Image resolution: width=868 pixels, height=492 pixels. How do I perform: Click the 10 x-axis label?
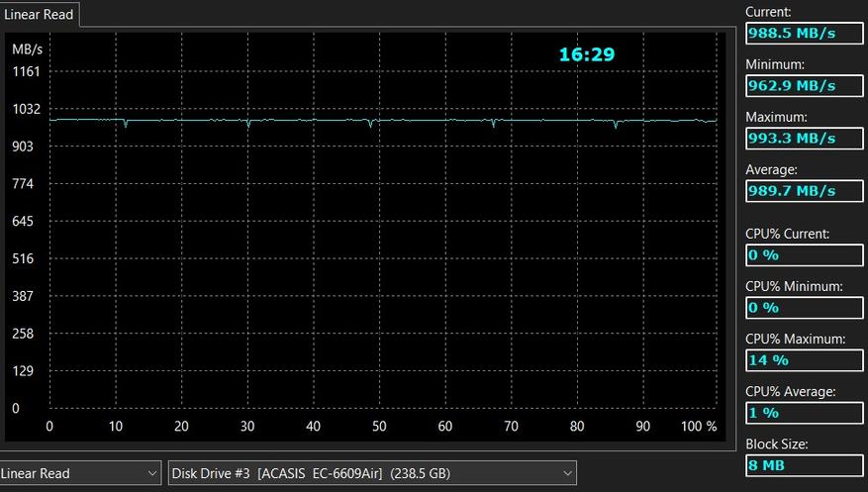click(115, 426)
